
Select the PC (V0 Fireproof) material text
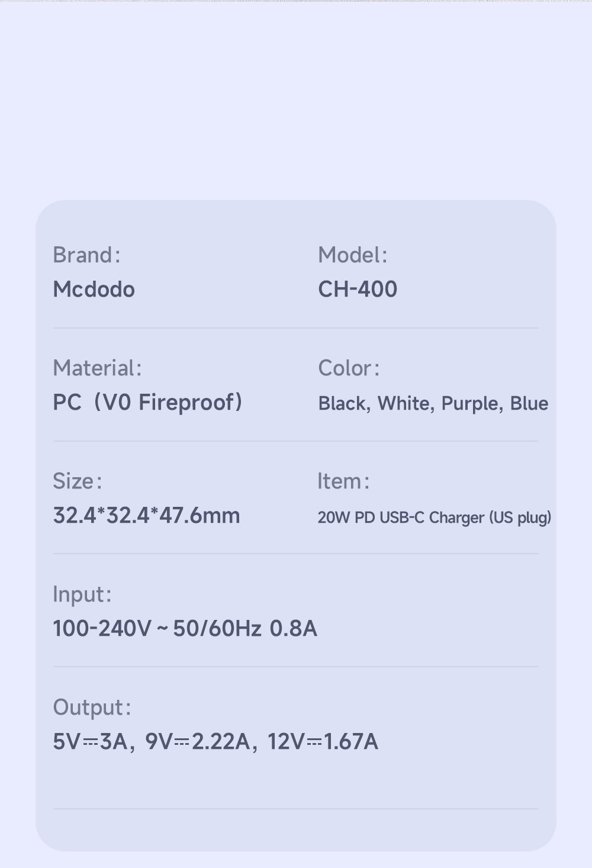(147, 403)
